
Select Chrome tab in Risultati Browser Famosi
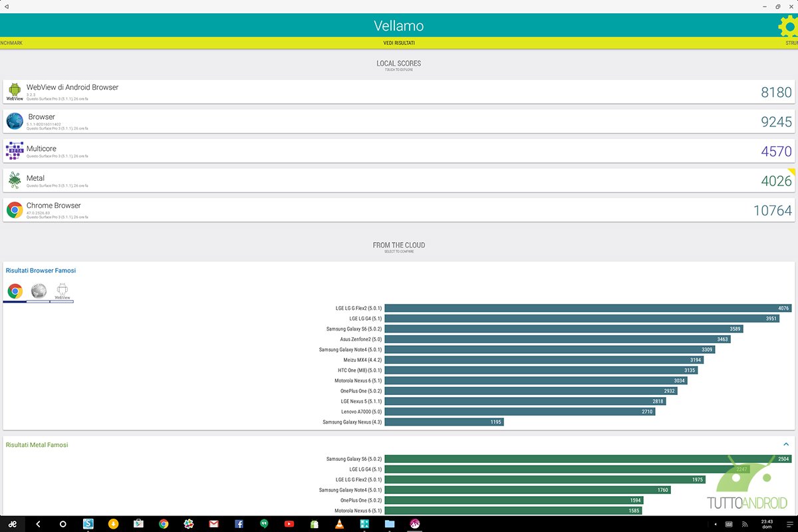tap(15, 291)
